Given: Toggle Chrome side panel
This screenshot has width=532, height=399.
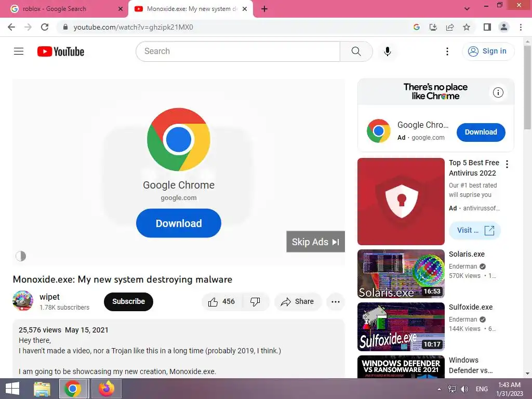Looking at the screenshot, I should [x=487, y=27].
